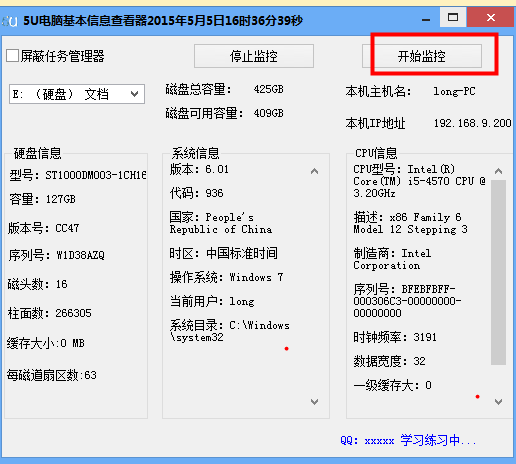This screenshot has height=464, width=516.
Task: Click the 柱面数: 266305 entry
Action: point(49,313)
